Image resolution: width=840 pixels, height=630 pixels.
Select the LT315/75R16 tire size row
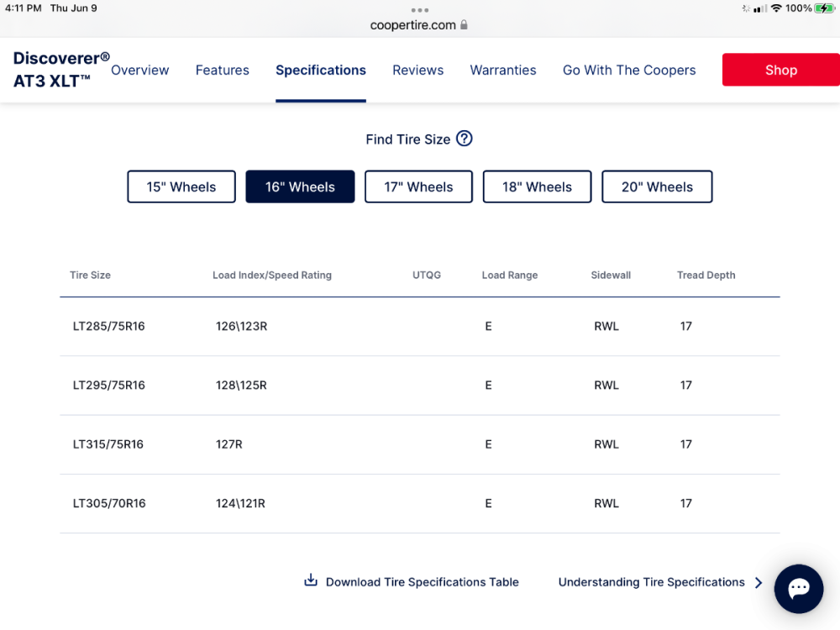(x=108, y=444)
